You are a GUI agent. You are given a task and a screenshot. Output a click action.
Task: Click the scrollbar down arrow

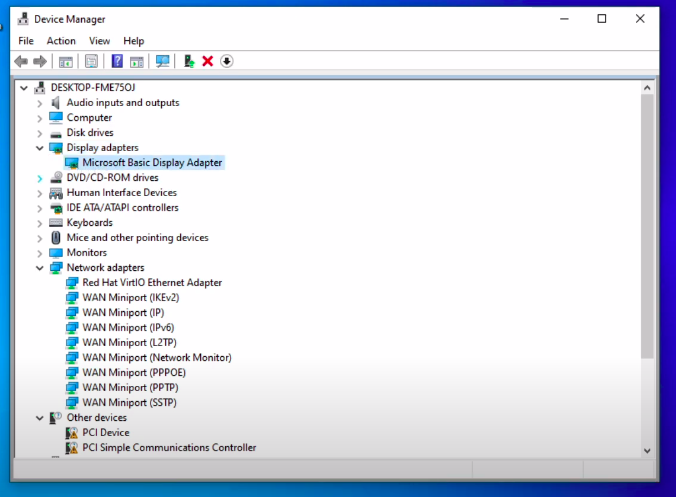coord(647,451)
